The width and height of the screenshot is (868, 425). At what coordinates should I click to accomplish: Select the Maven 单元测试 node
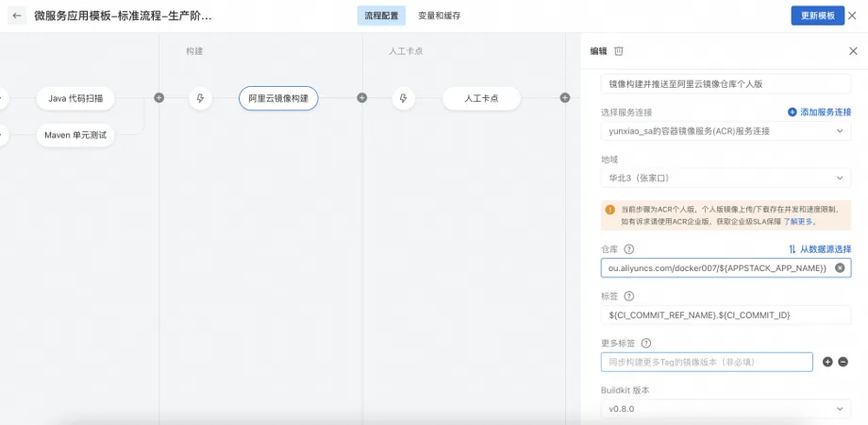[x=75, y=135]
